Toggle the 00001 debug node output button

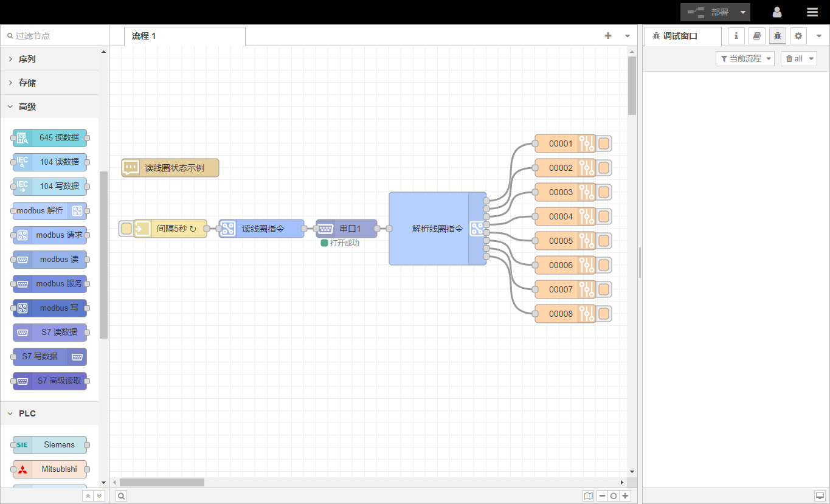pos(604,143)
